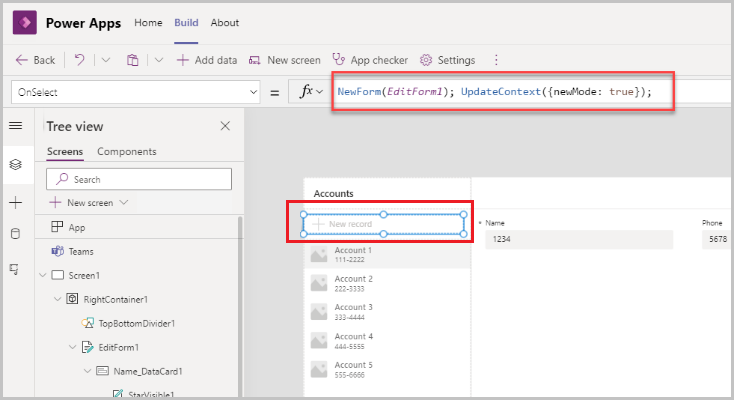This screenshot has width=734, height=400.
Task: Click the tree view Search box
Action: tap(139, 179)
